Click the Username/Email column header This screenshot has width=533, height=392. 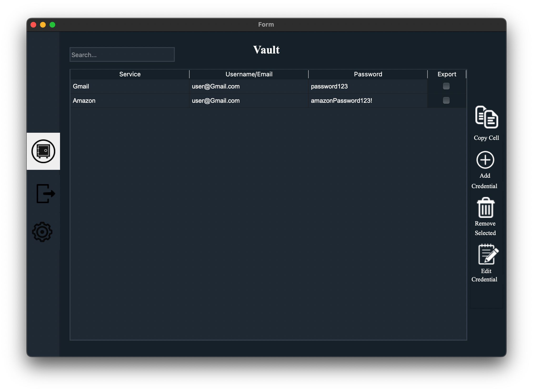click(x=249, y=74)
